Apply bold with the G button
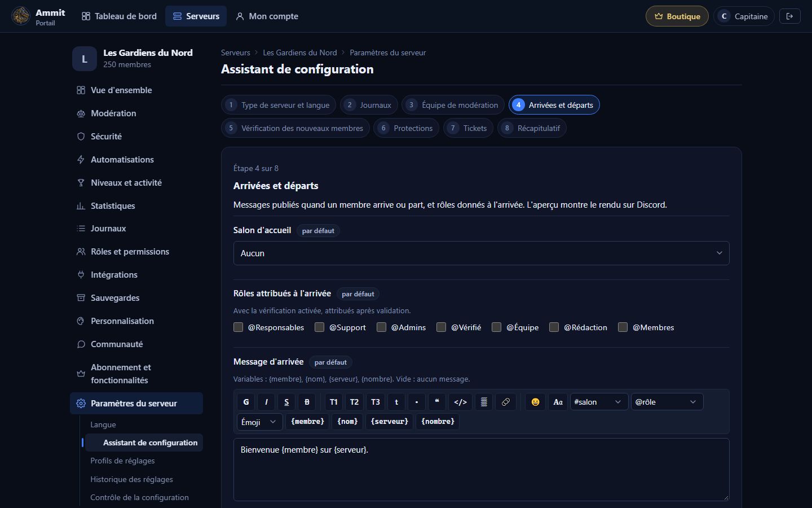This screenshot has height=508, width=812. tap(246, 402)
